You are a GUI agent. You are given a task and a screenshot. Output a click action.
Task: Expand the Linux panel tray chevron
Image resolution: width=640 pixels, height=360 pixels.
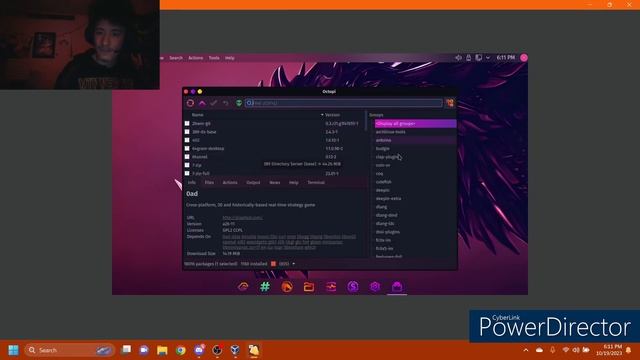tap(488, 58)
